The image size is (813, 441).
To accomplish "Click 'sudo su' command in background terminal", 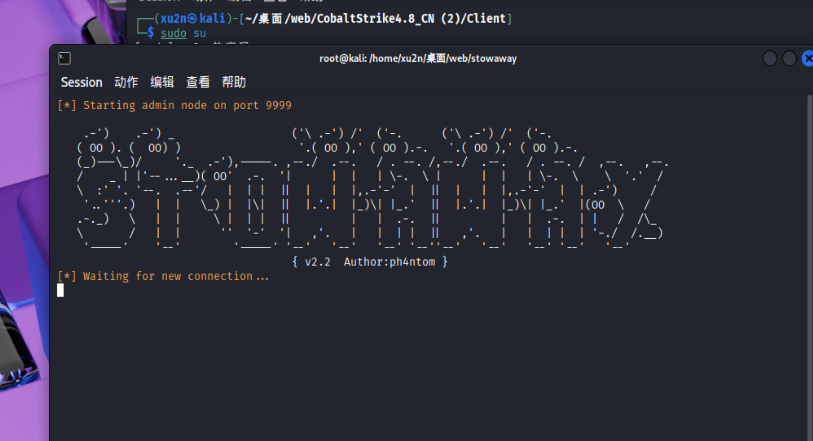I will [x=183, y=33].
